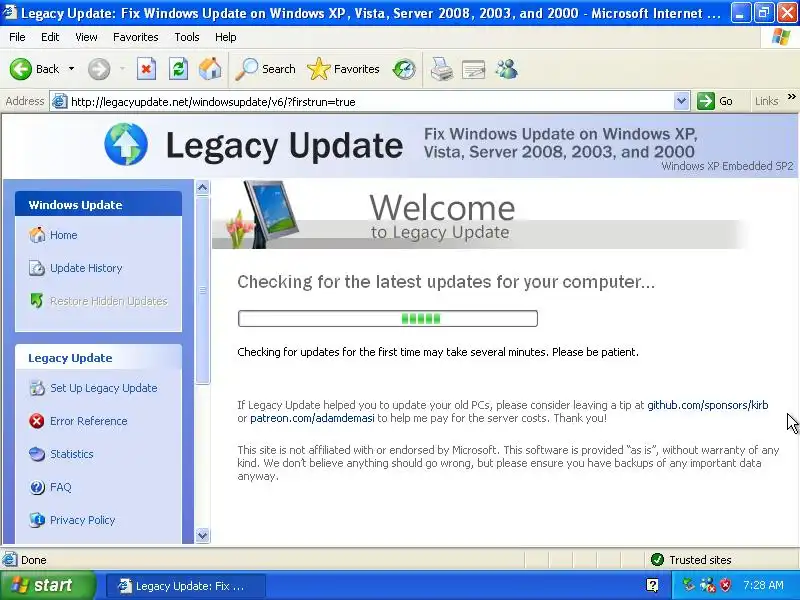Click the red shield security tray icon
This screenshot has height=600, width=800.
[x=726, y=585]
